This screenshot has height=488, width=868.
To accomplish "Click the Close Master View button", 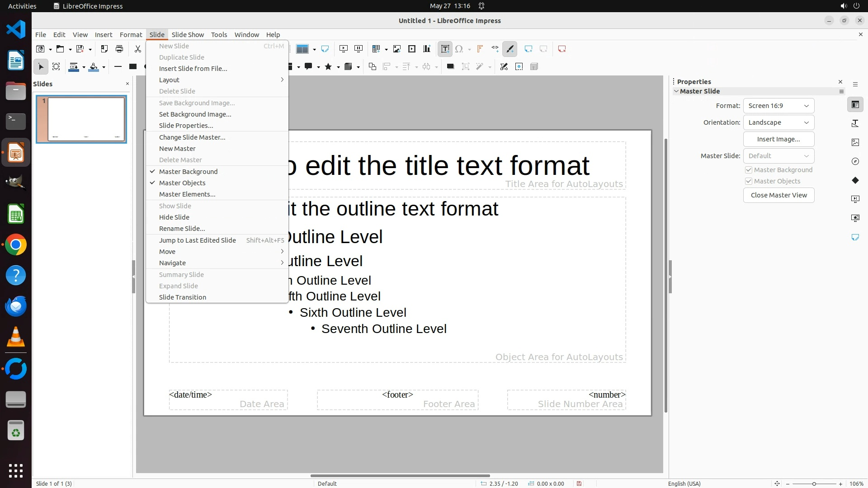I will (x=778, y=195).
